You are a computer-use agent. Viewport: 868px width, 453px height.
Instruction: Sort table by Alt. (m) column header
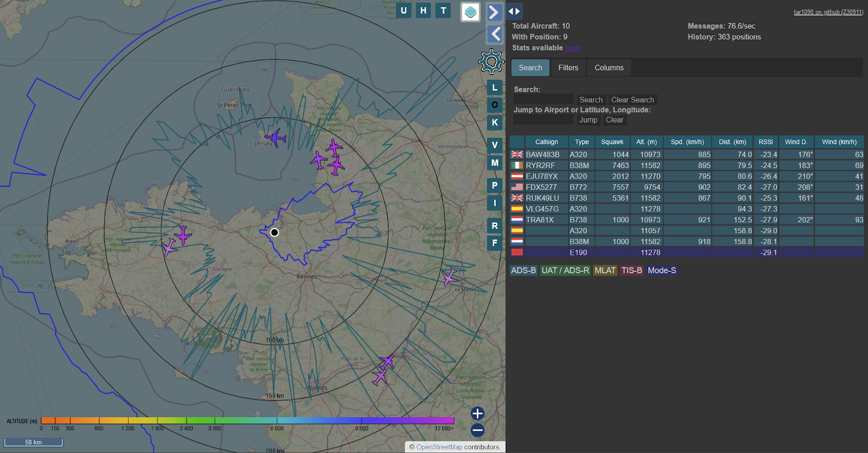click(646, 142)
